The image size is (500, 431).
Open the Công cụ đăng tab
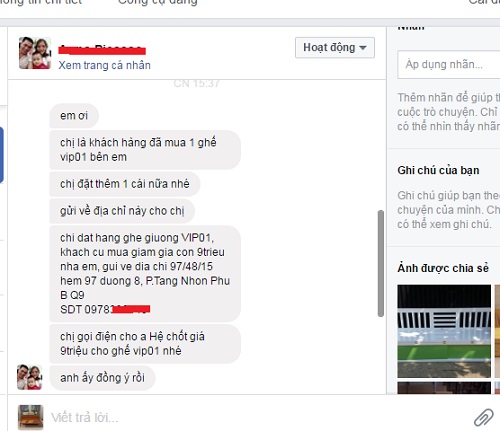[158, 3]
